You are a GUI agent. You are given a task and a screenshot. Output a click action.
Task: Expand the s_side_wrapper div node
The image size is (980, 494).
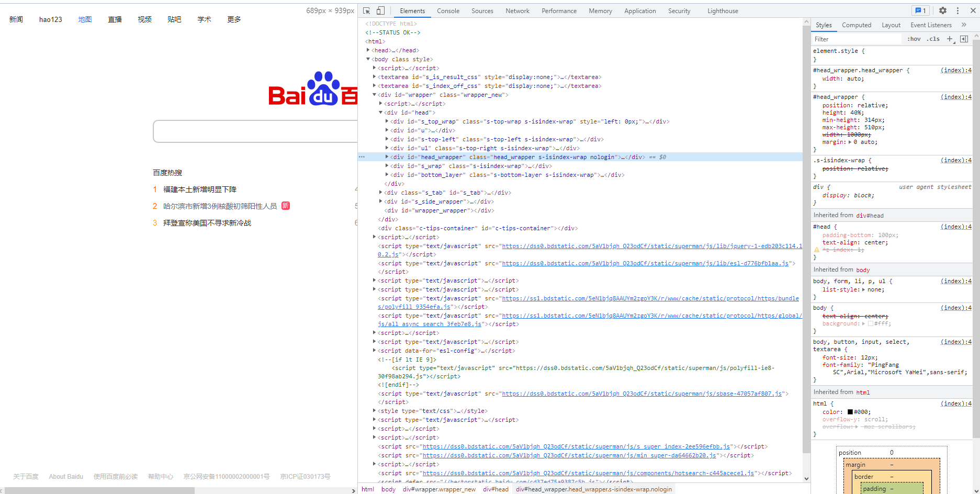pos(381,201)
